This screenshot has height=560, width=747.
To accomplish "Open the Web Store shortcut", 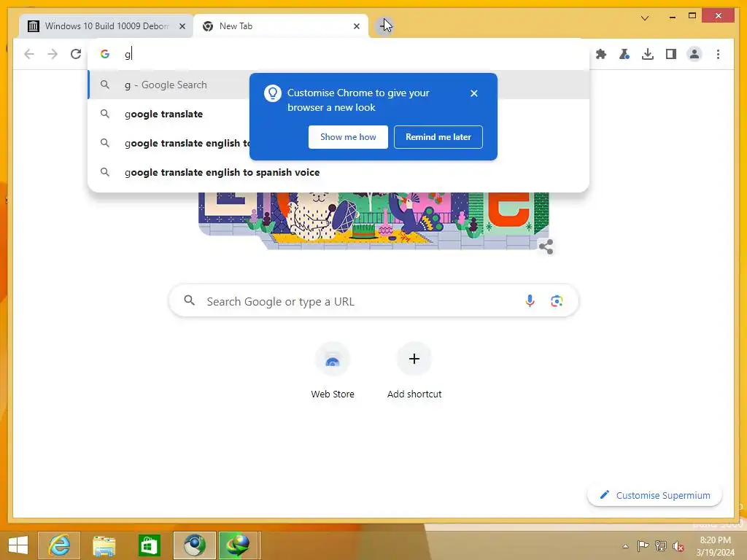I will click(x=333, y=371).
